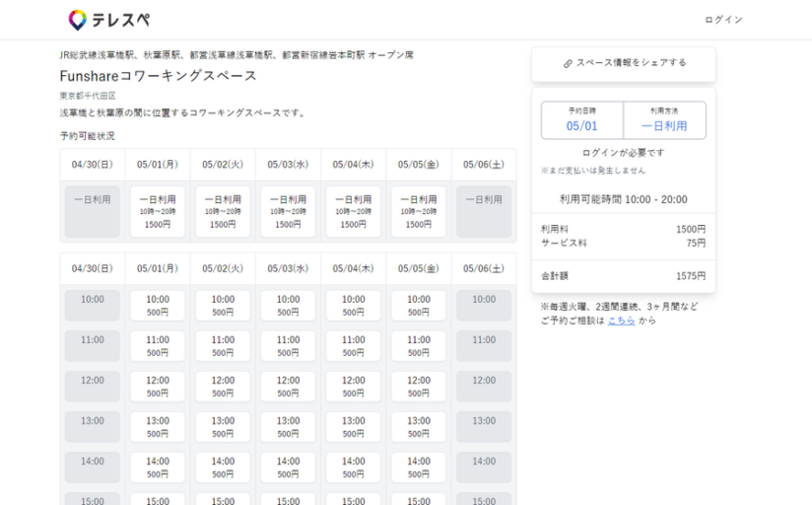Click ※まだ支払いは発生しません note
This screenshot has height=505, width=812.
[593, 171]
